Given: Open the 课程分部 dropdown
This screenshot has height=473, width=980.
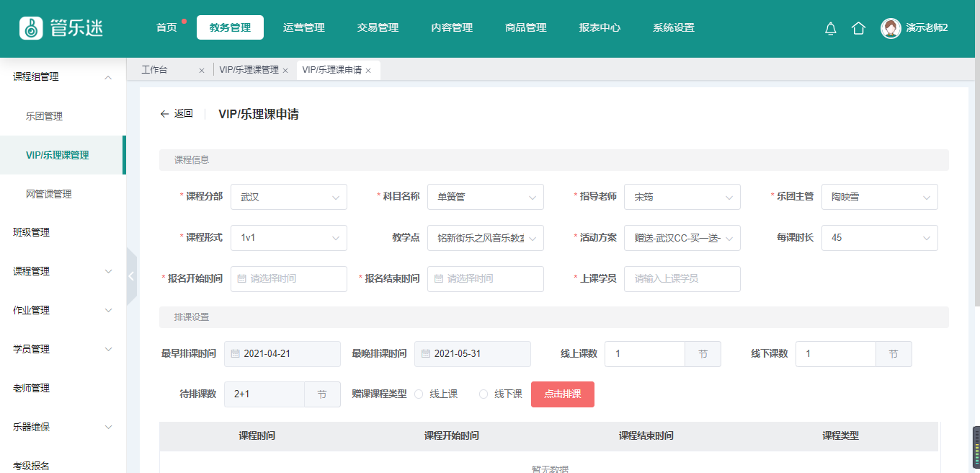Looking at the screenshot, I should pyautogui.click(x=288, y=197).
